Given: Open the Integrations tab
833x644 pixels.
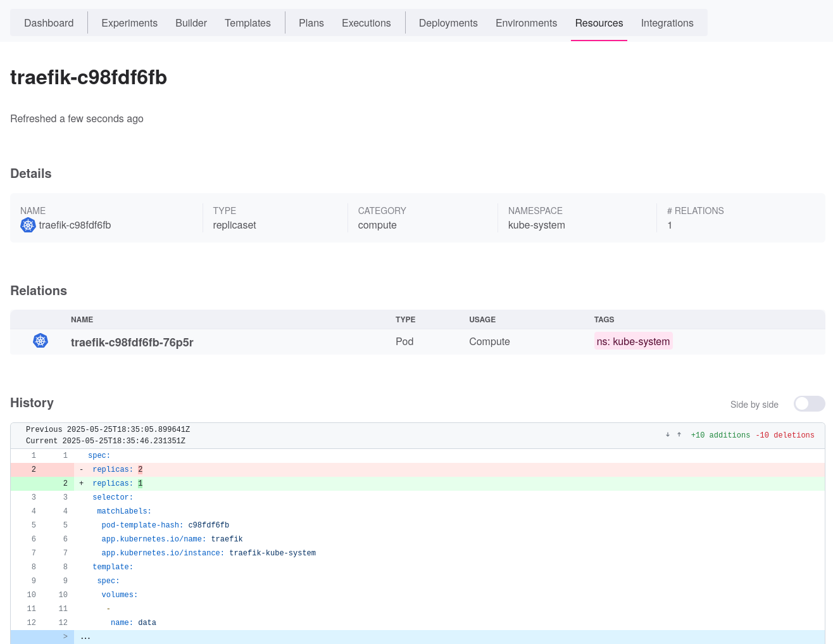Looking at the screenshot, I should 667,23.
